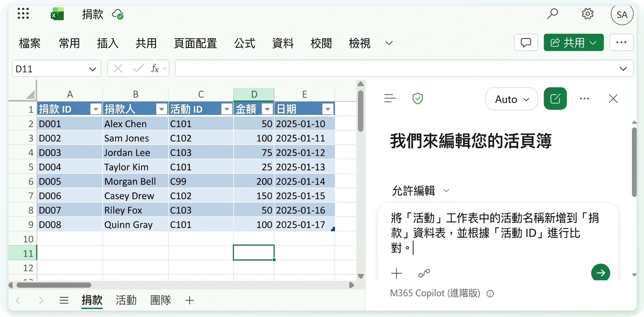The height and width of the screenshot is (317, 644).
Task: Select cell with date 2025-01-17
Action: point(304,225)
